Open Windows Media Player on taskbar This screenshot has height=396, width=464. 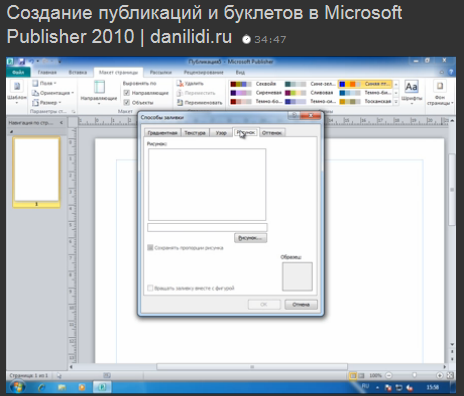pyautogui.click(x=82, y=387)
